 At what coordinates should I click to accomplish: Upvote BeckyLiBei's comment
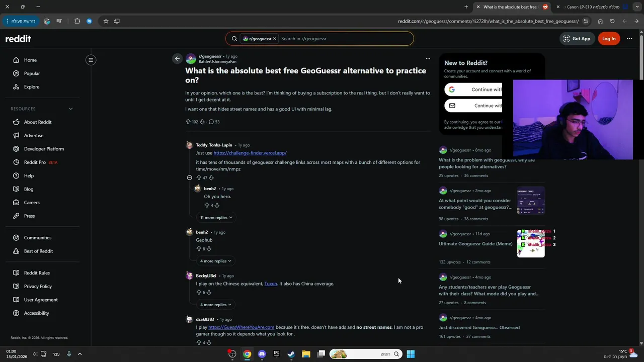tap(199, 292)
